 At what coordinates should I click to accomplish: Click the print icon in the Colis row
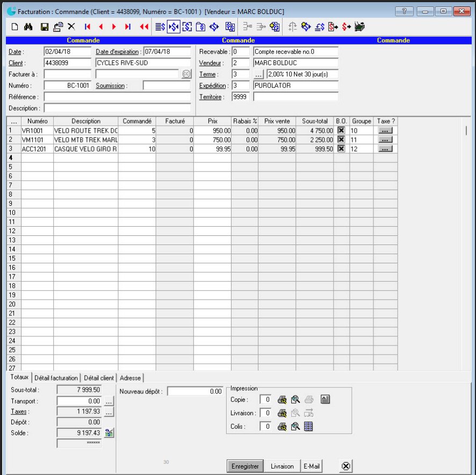point(282,427)
